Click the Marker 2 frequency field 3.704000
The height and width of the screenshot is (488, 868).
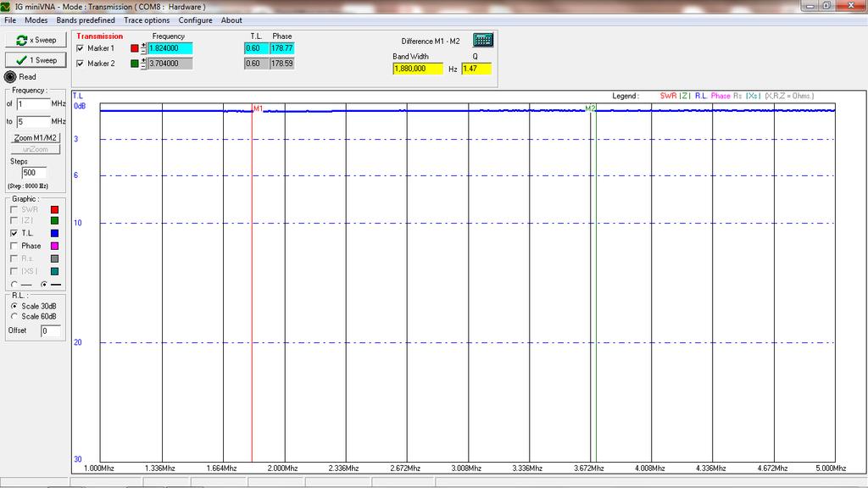[170, 64]
